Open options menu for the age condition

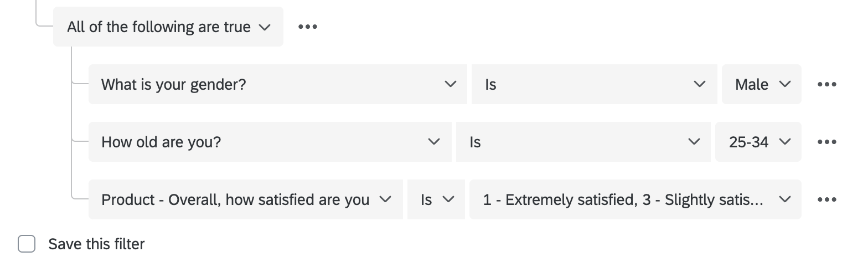point(826,142)
